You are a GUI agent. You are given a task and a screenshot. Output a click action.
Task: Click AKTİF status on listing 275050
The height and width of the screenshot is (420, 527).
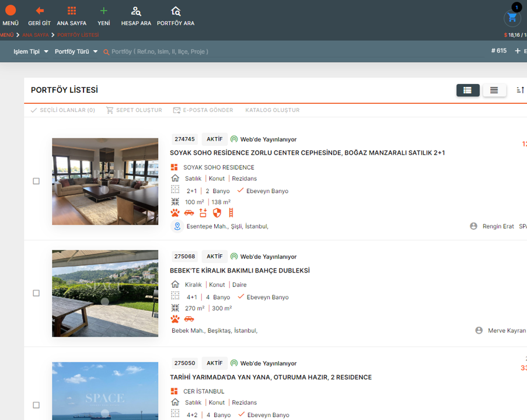(214, 363)
